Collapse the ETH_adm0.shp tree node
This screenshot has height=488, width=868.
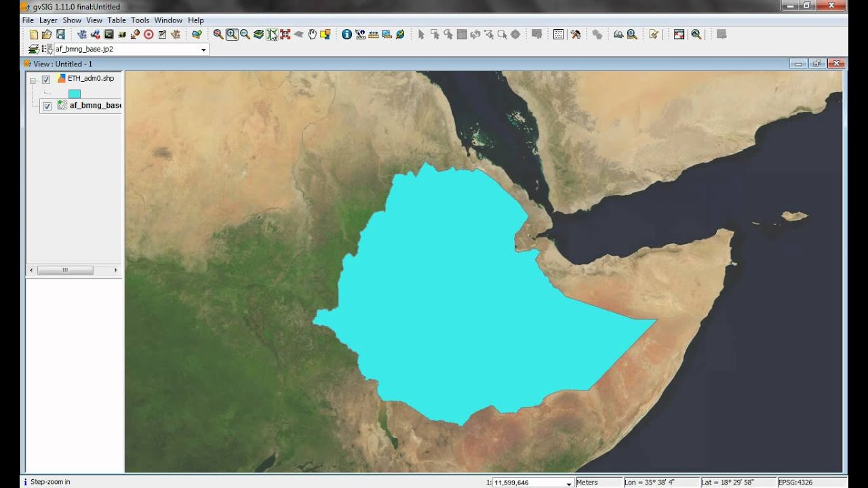pyautogui.click(x=33, y=81)
